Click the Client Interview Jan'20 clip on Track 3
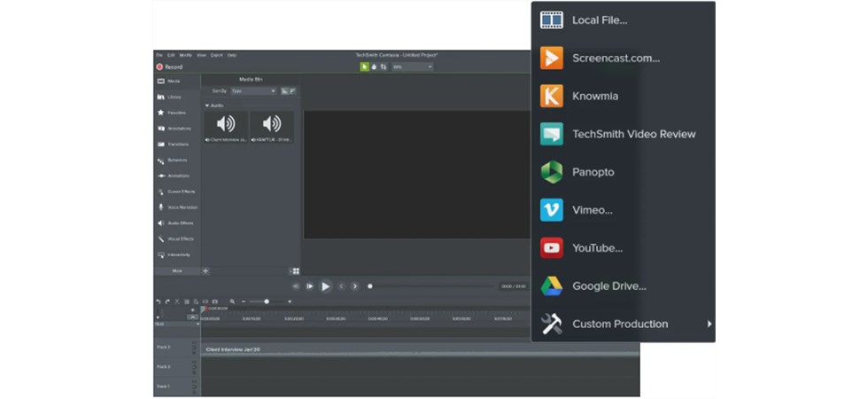The image size is (868, 399). pyautogui.click(x=420, y=350)
